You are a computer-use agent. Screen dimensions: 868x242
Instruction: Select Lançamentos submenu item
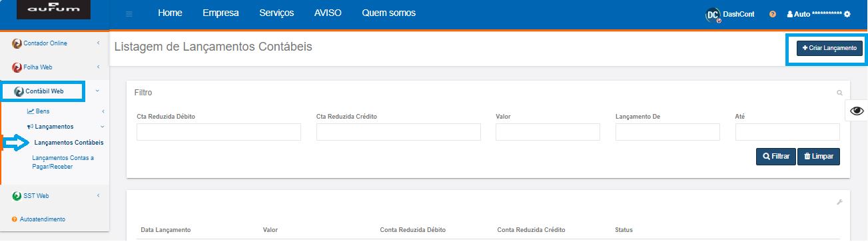tap(54, 126)
